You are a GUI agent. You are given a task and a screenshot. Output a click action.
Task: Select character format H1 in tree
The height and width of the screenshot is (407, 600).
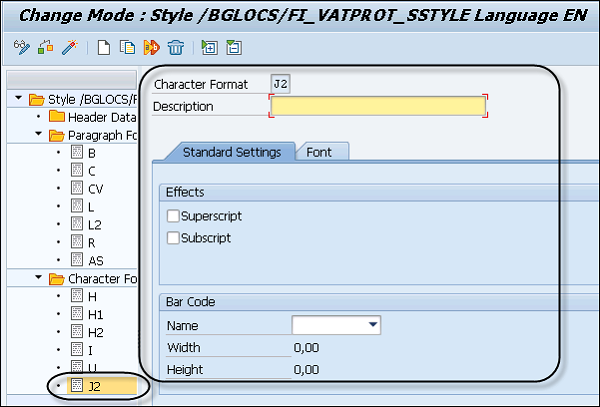click(x=96, y=314)
